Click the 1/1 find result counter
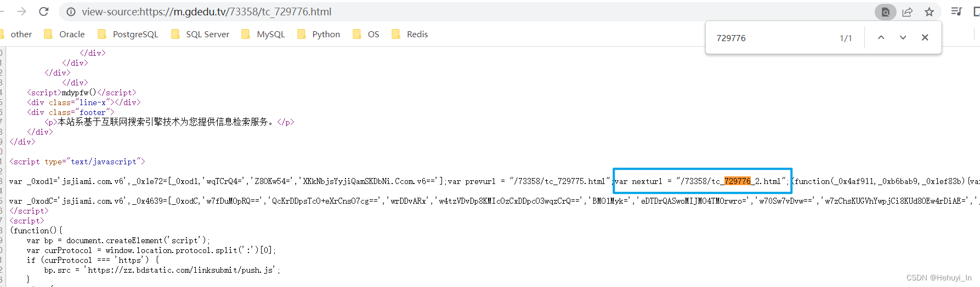 click(x=846, y=38)
